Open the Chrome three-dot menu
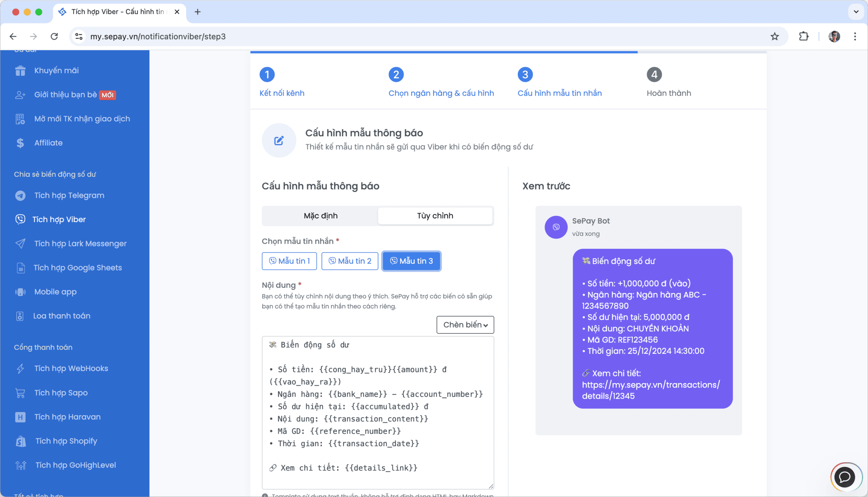 click(x=855, y=36)
